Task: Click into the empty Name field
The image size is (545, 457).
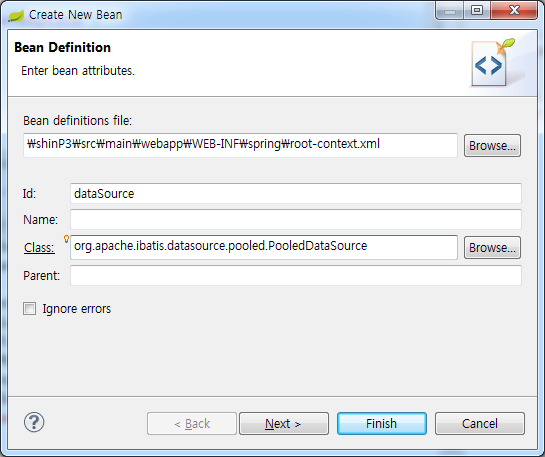Action: (296, 219)
